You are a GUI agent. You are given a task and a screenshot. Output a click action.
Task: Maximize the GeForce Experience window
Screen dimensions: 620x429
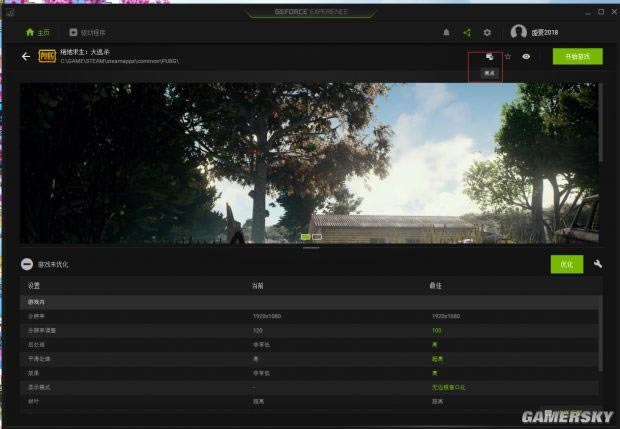[x=601, y=12]
